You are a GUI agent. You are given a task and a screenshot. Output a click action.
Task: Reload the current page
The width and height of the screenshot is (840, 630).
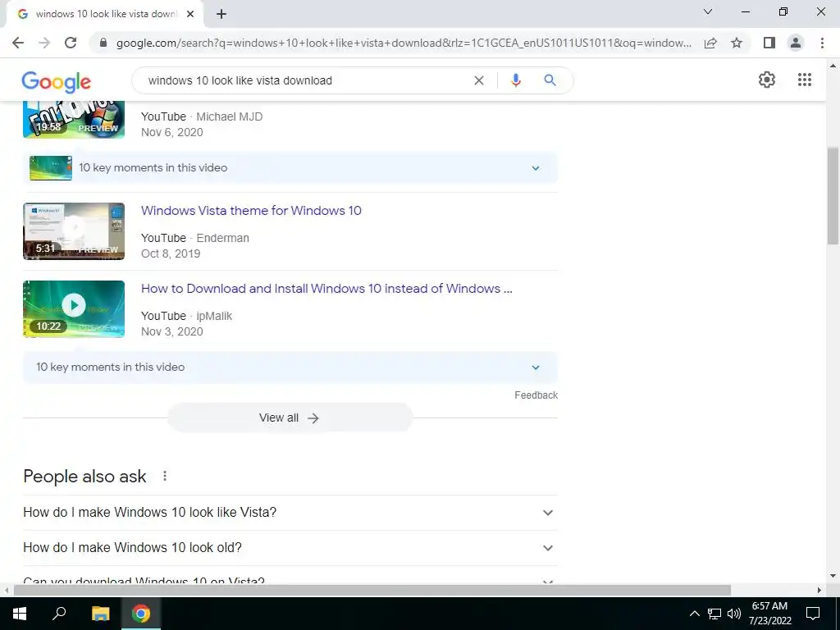point(71,43)
